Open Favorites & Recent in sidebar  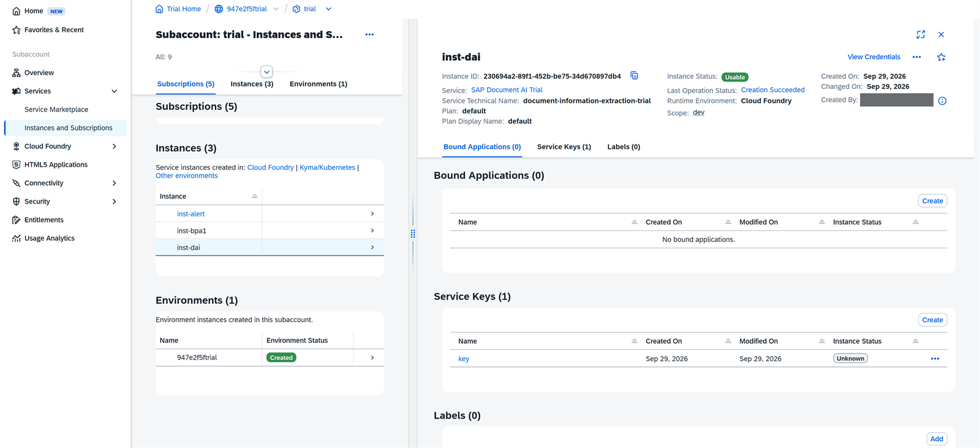tap(54, 29)
